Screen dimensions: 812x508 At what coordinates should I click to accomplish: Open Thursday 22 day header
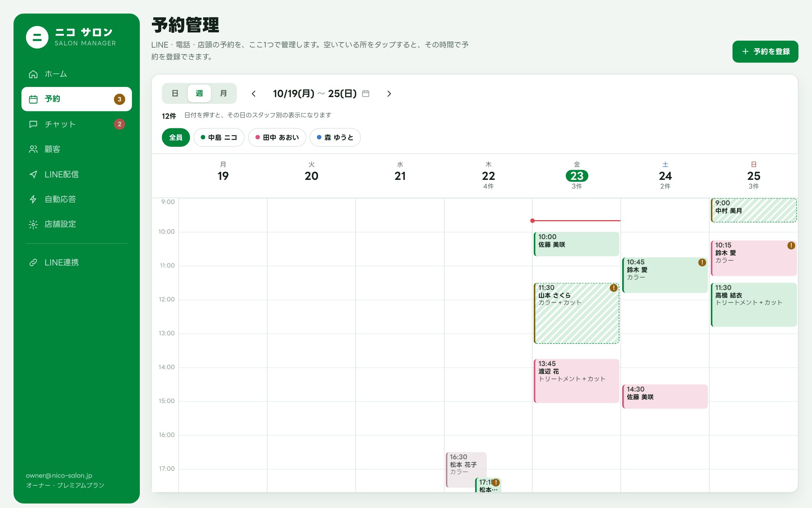[x=488, y=175]
